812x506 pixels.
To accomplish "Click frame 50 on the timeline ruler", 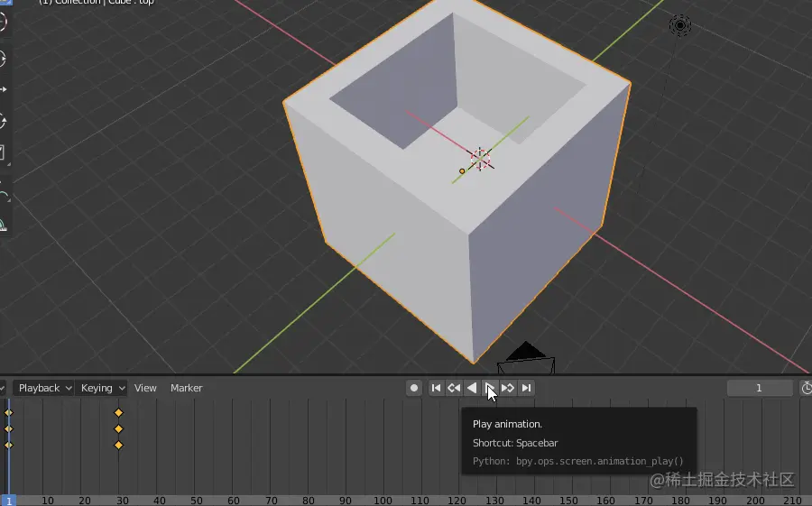I will click(197, 501).
